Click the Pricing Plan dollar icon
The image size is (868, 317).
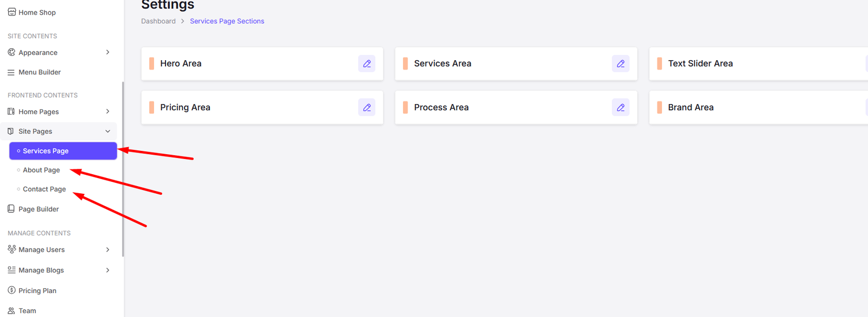pyautogui.click(x=11, y=290)
